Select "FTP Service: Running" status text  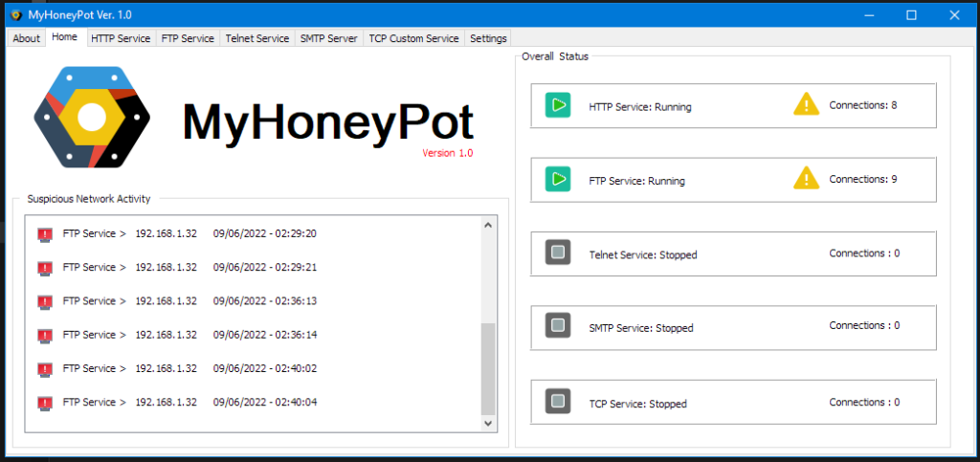point(636,181)
